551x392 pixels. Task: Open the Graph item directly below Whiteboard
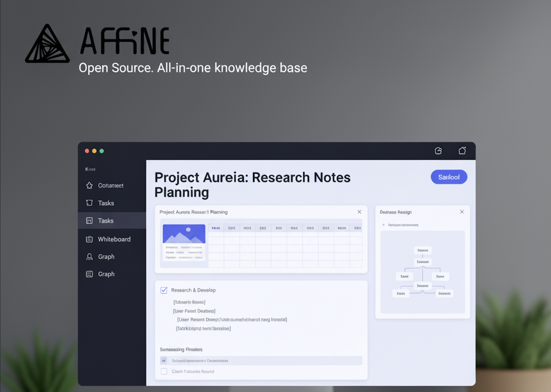[x=112, y=257]
